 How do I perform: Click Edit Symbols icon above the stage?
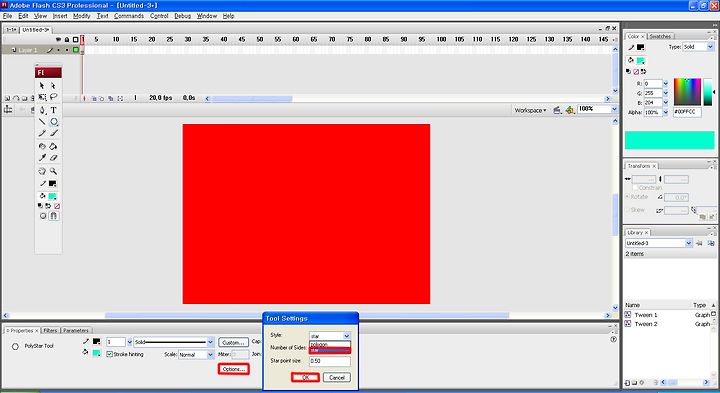coord(569,110)
